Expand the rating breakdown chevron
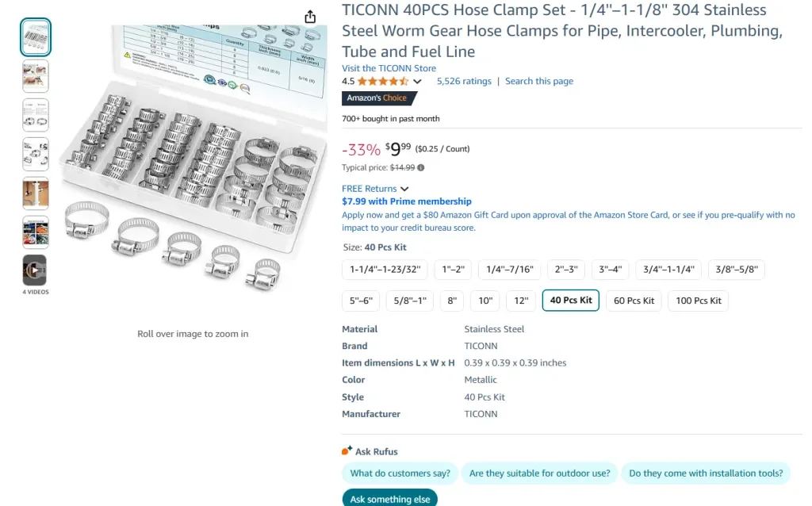This screenshot has height=506, width=812. click(418, 82)
